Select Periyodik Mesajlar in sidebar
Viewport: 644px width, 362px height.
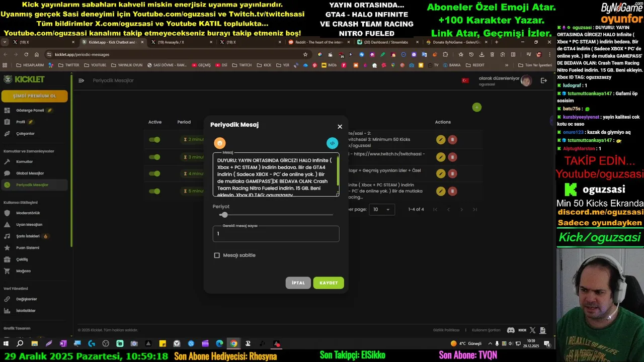pos(34,185)
